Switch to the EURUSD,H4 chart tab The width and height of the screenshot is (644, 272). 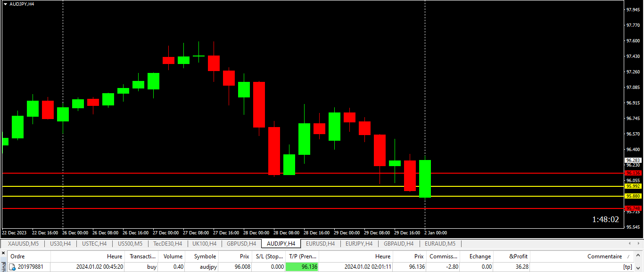[320, 243]
